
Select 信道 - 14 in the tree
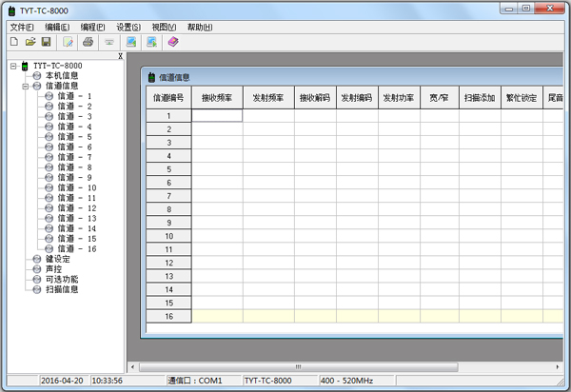pyautogui.click(x=77, y=228)
